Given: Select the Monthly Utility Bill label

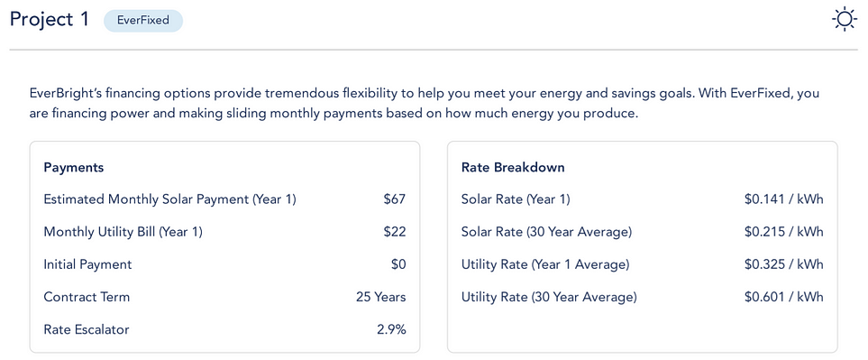Looking at the screenshot, I should coord(123,232).
